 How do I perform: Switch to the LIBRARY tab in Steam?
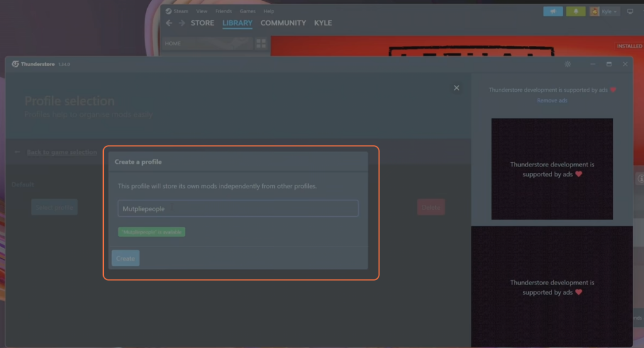tap(237, 23)
